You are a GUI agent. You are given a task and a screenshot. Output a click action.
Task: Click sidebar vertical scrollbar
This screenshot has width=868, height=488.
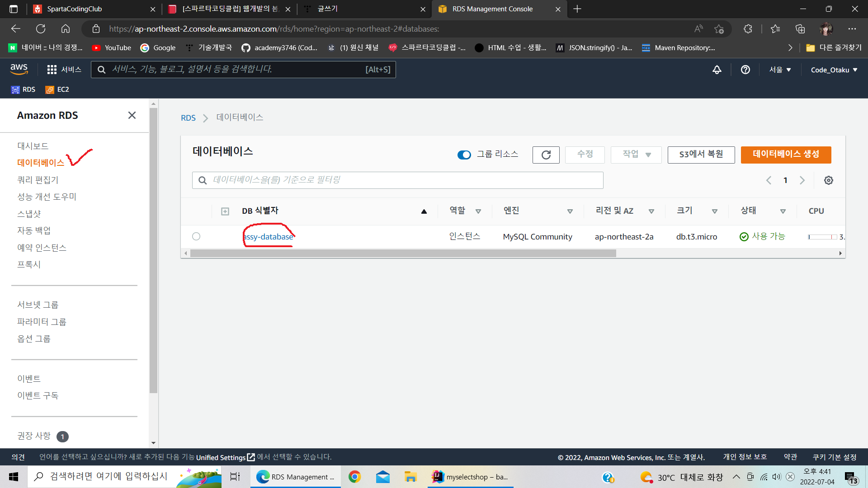(x=153, y=251)
